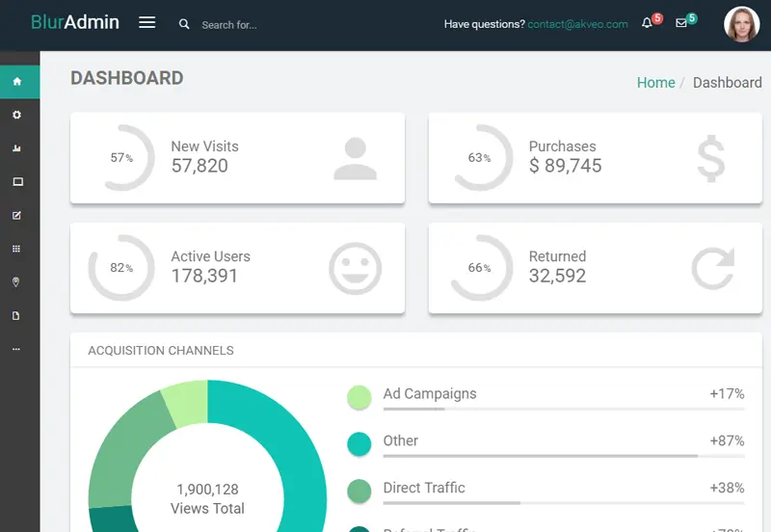
Task: Open the laptop UI features sidebar icon
Action: [17, 182]
